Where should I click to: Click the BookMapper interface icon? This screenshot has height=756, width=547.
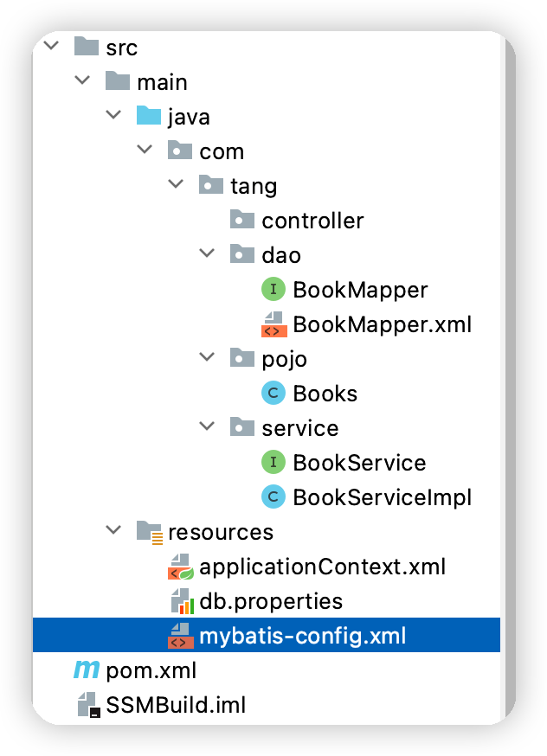tap(273, 289)
